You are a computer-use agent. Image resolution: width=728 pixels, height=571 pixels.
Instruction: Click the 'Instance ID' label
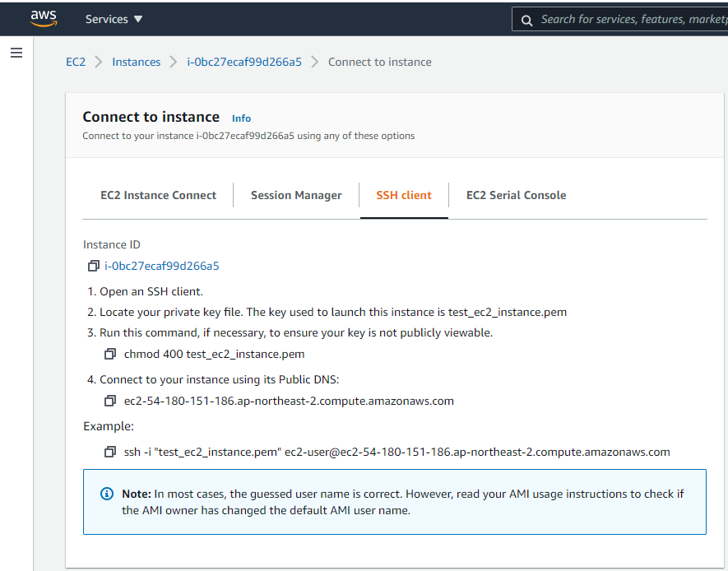tap(111, 244)
